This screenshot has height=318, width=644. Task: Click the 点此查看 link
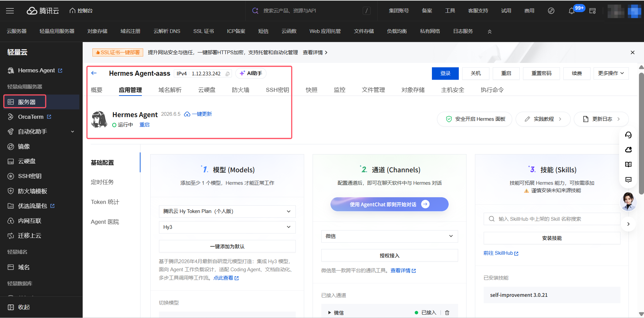pyautogui.click(x=226, y=278)
